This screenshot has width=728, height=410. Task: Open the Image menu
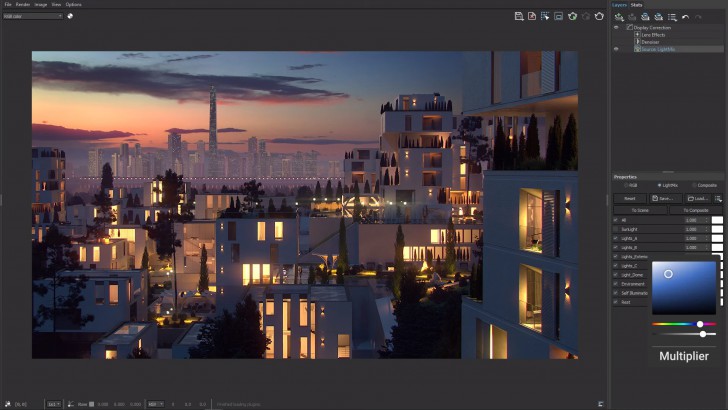(41, 4)
